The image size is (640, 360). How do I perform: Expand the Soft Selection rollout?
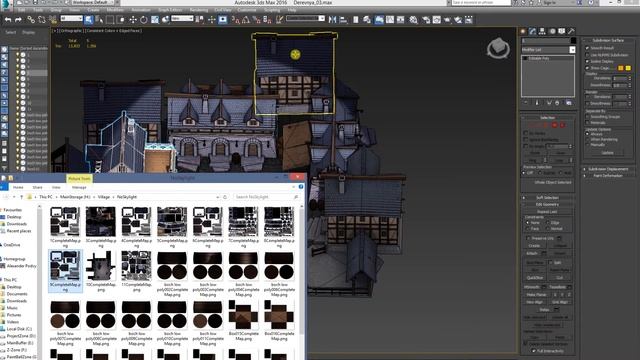point(547,198)
